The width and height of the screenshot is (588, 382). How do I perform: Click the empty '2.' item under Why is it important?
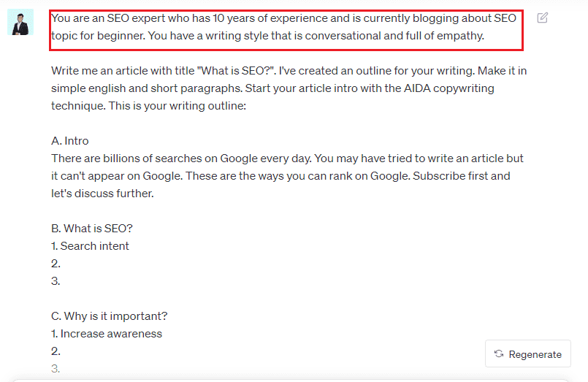tap(56, 351)
